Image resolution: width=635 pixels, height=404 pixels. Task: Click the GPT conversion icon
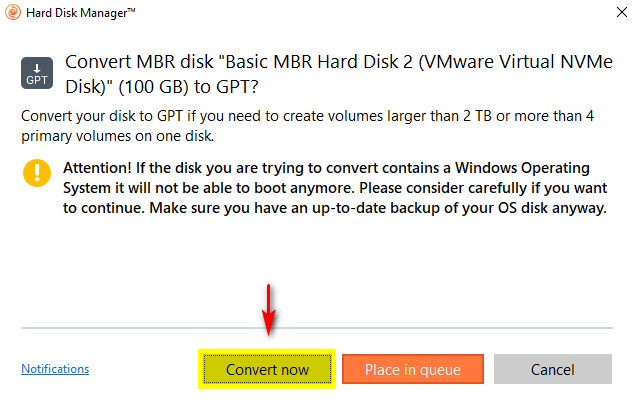click(34, 74)
